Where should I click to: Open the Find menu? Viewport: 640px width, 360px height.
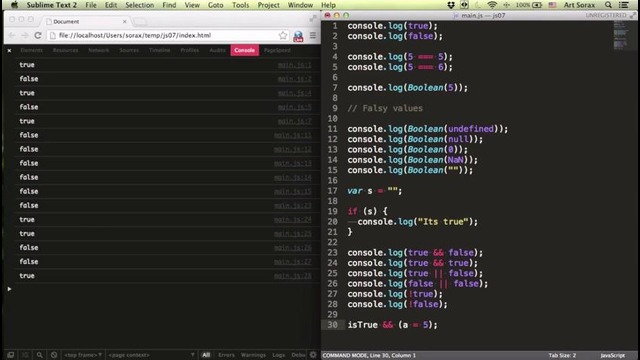pyautogui.click(x=169, y=5)
